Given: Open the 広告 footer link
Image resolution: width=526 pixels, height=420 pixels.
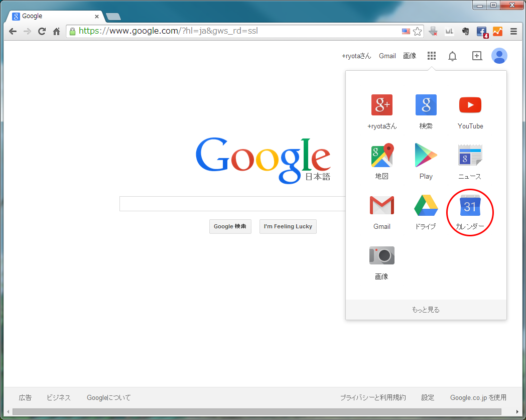Looking at the screenshot, I should point(25,397).
